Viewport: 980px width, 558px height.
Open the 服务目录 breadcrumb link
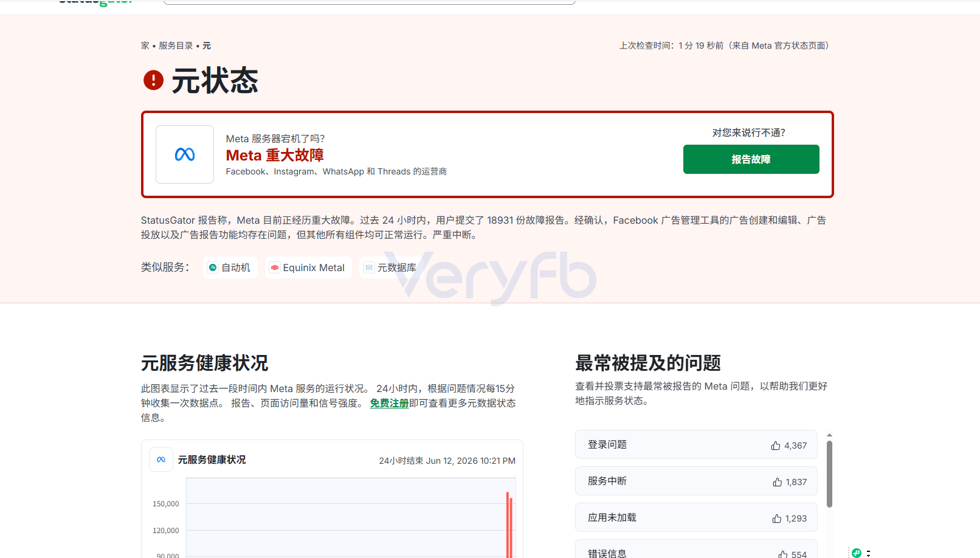pos(176,46)
